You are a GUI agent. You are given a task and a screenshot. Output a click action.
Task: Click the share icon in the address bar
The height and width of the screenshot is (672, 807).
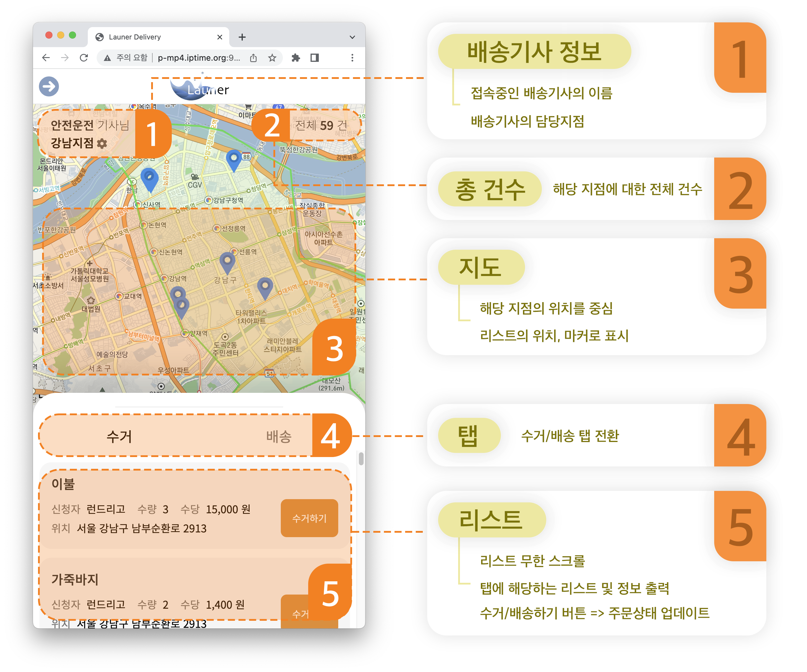(x=253, y=58)
